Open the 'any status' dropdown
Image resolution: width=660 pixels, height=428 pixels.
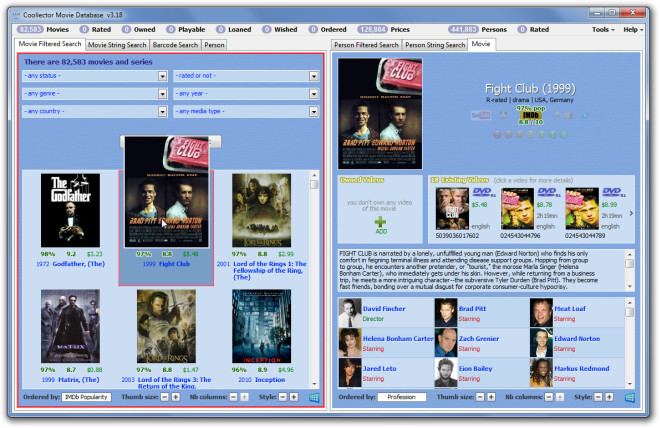[95, 76]
